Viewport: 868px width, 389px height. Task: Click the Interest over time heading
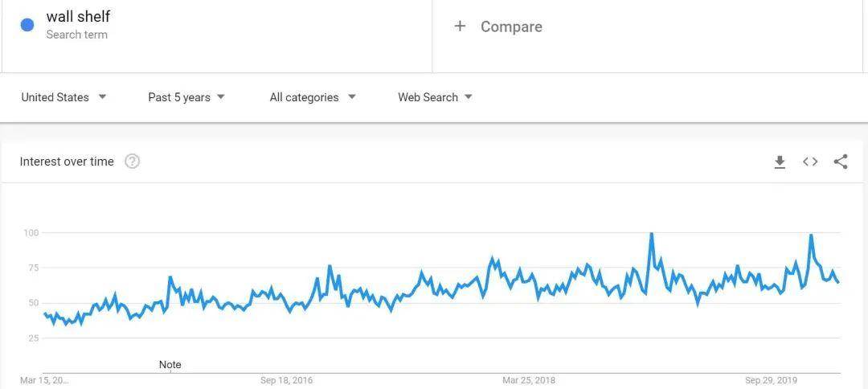coord(67,162)
